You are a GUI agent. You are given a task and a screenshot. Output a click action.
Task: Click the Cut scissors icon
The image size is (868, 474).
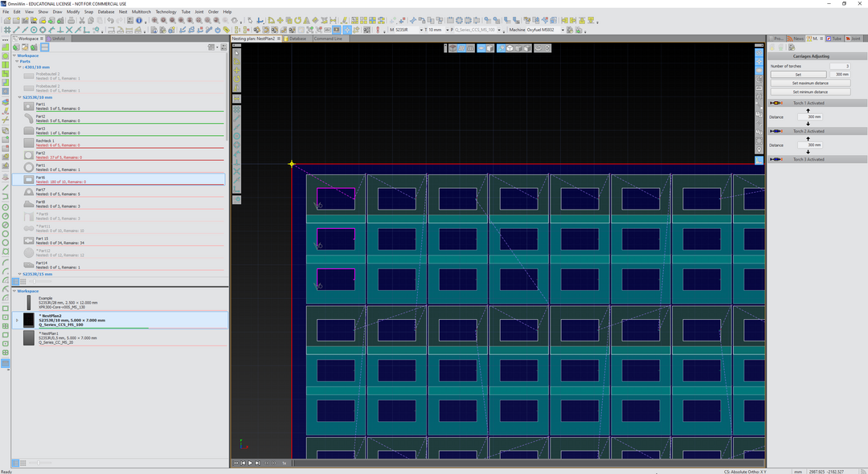coord(82,20)
